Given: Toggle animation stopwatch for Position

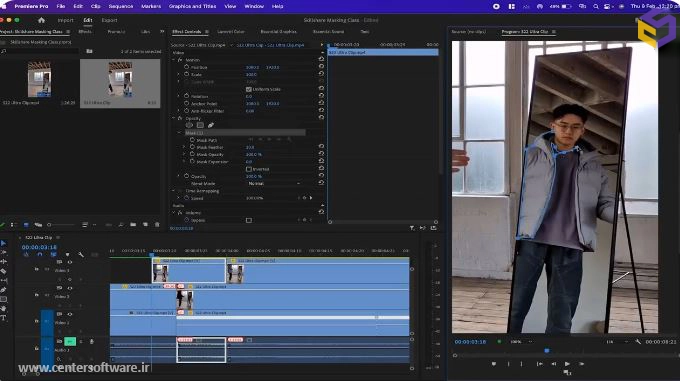Looking at the screenshot, I should point(186,67).
